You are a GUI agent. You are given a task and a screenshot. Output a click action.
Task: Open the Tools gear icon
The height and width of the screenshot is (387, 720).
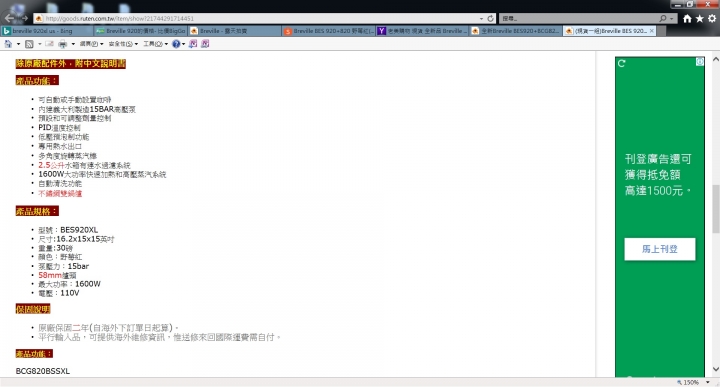pos(712,18)
